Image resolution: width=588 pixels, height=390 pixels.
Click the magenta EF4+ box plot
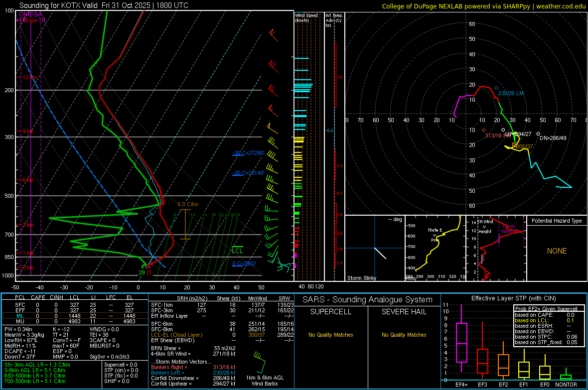tap(461, 338)
